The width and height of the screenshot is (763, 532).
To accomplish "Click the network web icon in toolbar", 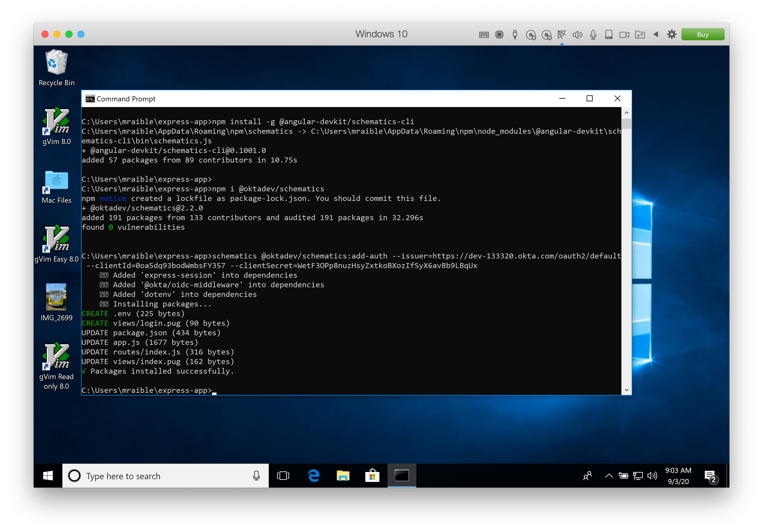I will [562, 34].
